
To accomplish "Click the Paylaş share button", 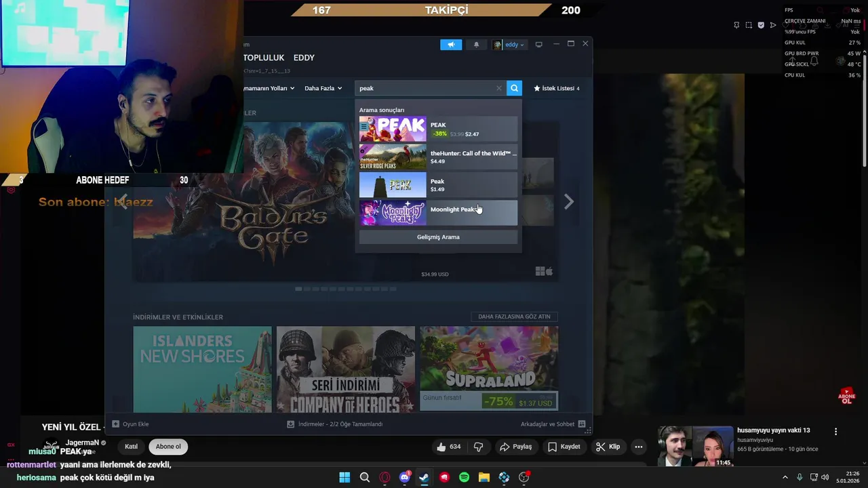I will point(515,447).
